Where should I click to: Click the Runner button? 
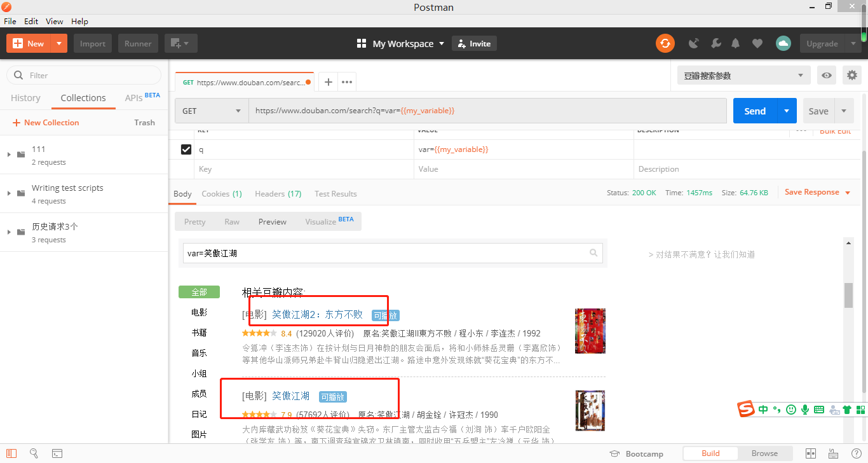pos(138,43)
